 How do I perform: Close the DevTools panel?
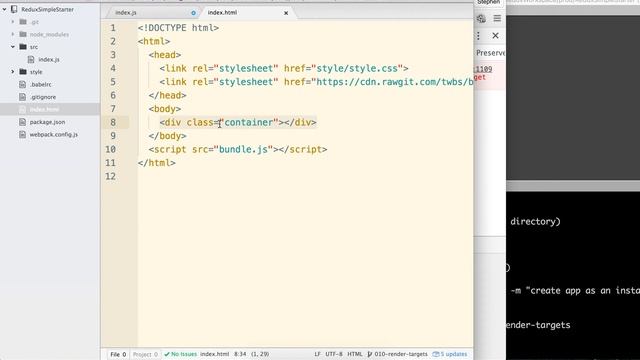click(496, 36)
